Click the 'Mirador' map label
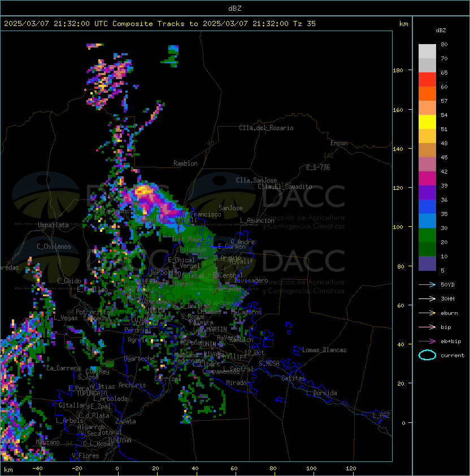This screenshot has height=476, width=470. pyautogui.click(x=238, y=383)
